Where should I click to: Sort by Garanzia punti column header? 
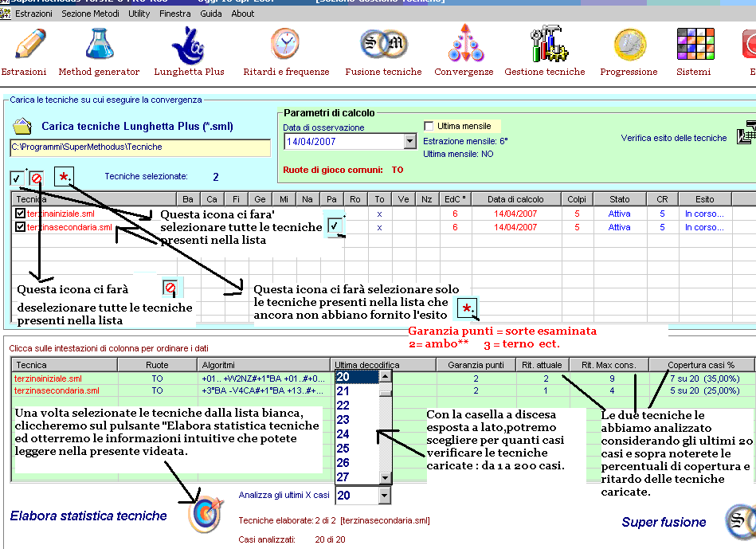pyautogui.click(x=476, y=365)
